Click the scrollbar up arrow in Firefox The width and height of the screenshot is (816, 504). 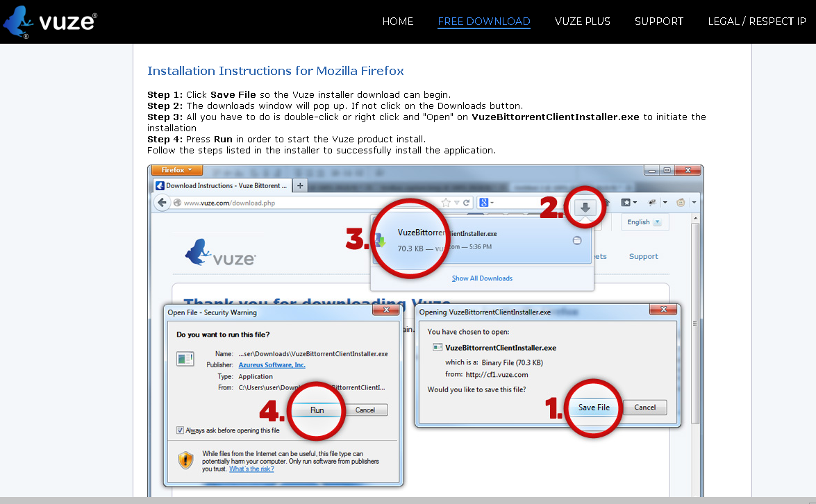pos(694,219)
